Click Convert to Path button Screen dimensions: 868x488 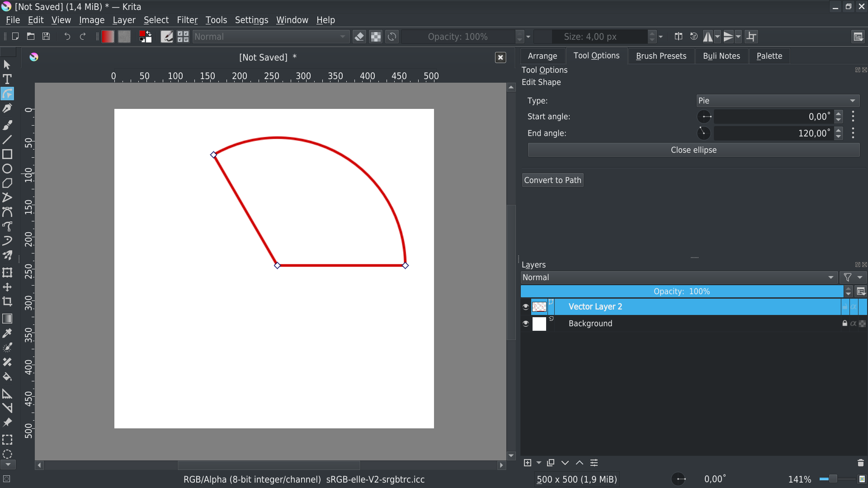tap(552, 180)
